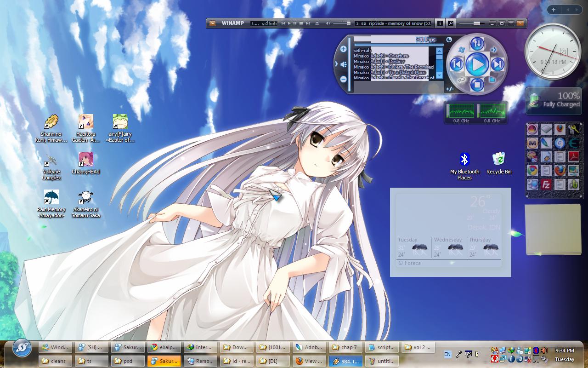Open the Recycle Bin
Screen dimensions: 588x368
499,164
